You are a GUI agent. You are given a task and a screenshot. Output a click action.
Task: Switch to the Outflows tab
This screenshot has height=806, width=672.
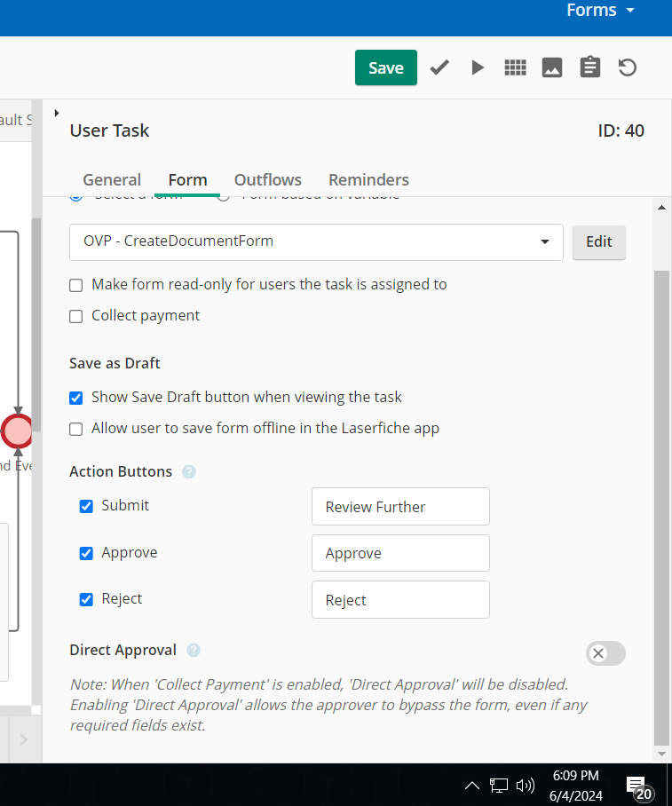coord(268,180)
